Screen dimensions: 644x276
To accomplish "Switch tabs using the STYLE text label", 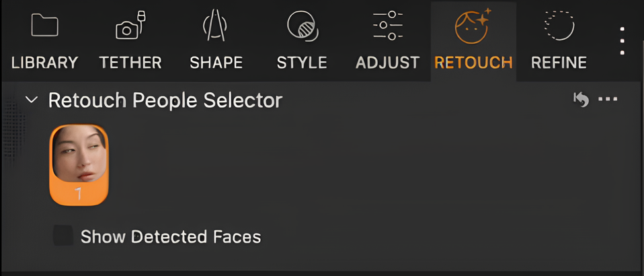I will 302,63.
